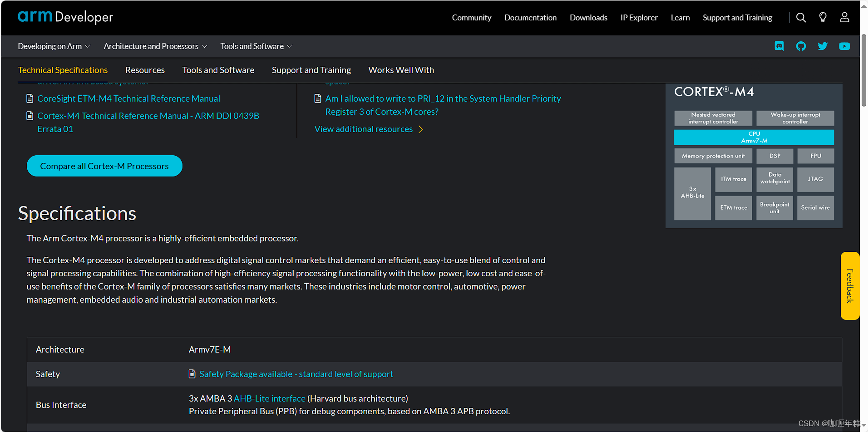Open the user account icon
Screen dimensions: 868x432
844,18
